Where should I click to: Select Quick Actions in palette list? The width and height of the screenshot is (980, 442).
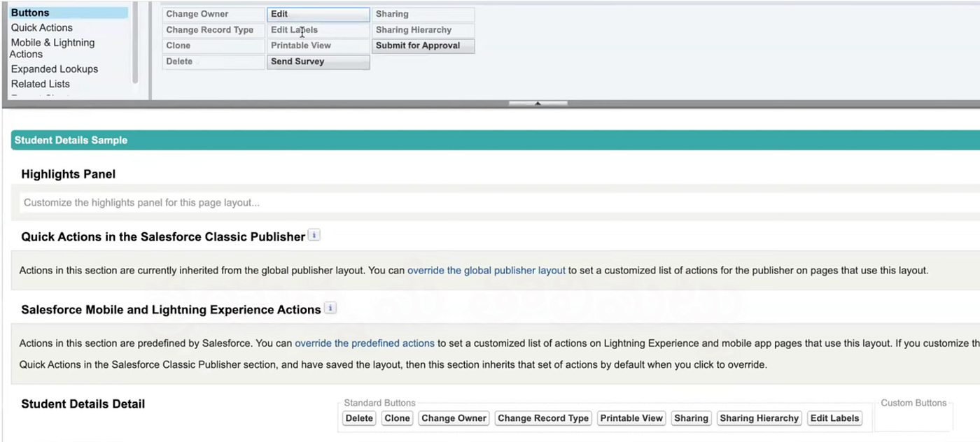point(42,27)
